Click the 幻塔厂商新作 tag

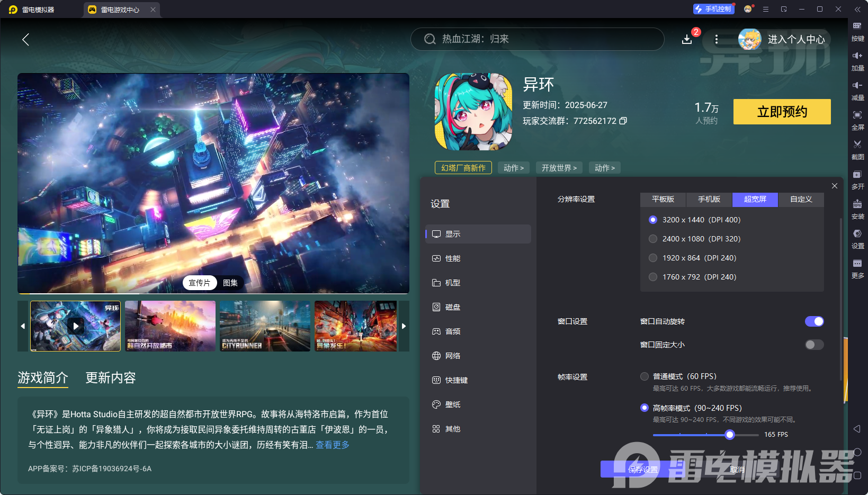pos(463,168)
